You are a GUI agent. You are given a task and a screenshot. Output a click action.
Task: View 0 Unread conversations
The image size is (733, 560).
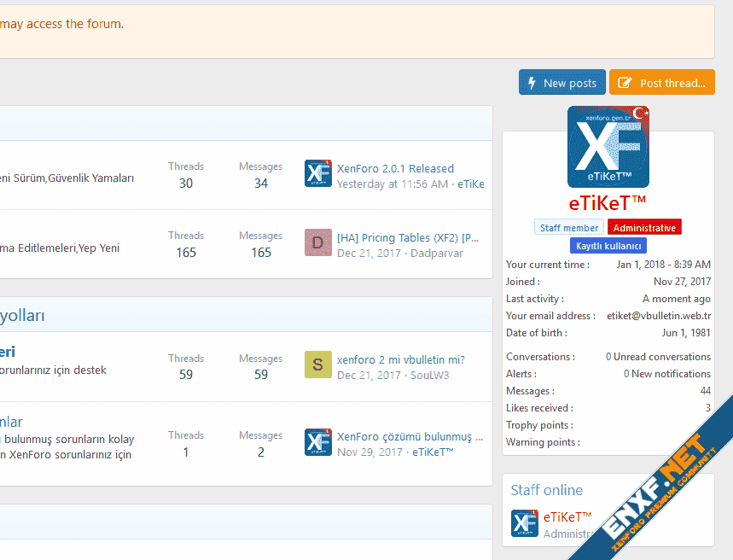[658, 357]
